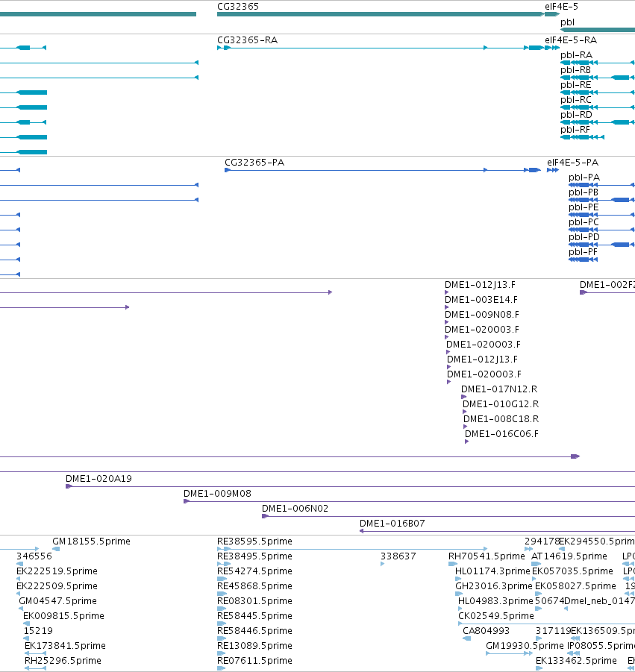The image size is (635, 672).
Task: Click the pbl-PE protein label
Action: [x=584, y=207]
